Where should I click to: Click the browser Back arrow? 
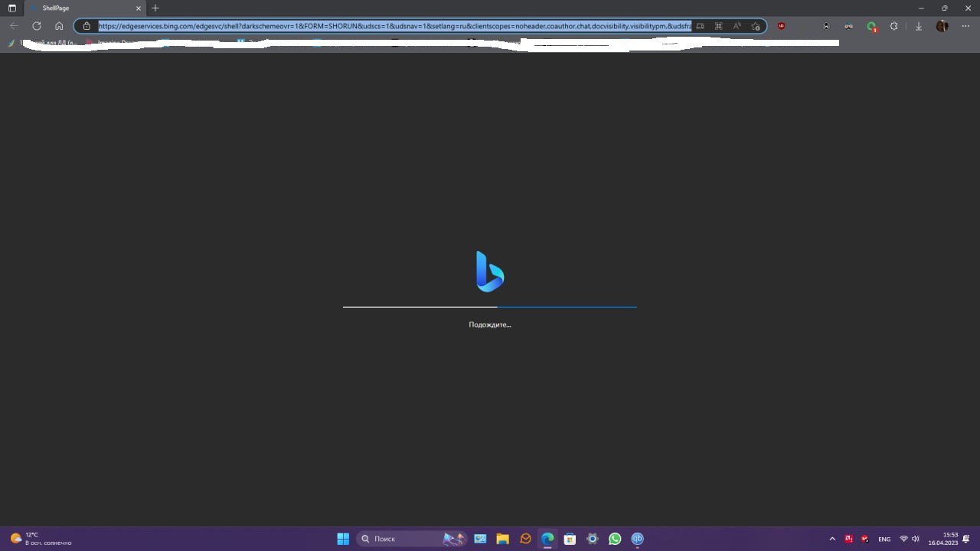(x=14, y=26)
